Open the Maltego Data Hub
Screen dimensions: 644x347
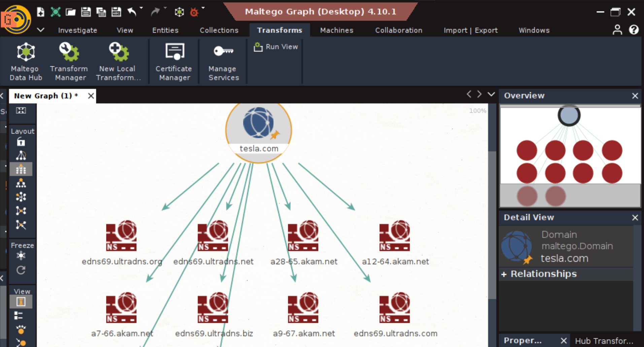(26, 62)
